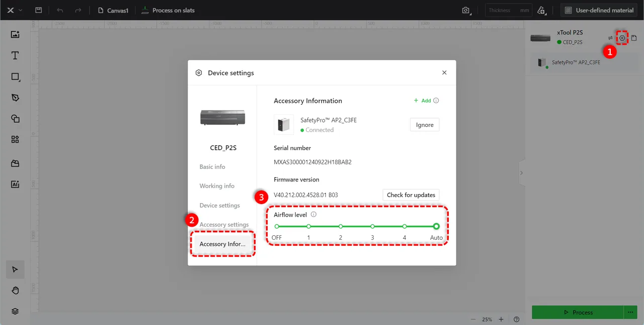Collapse the right device panel arrow
The height and width of the screenshot is (325, 644).
coord(521,173)
